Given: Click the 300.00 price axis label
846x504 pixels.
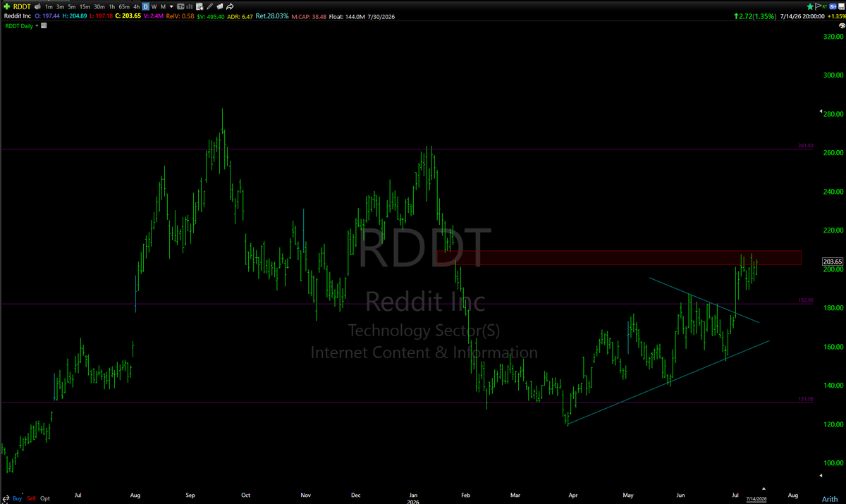Looking at the screenshot, I should [834, 75].
